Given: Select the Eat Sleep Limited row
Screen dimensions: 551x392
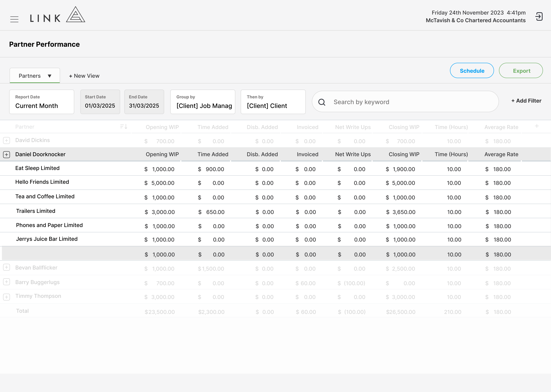Looking at the screenshot, I should (275, 168).
